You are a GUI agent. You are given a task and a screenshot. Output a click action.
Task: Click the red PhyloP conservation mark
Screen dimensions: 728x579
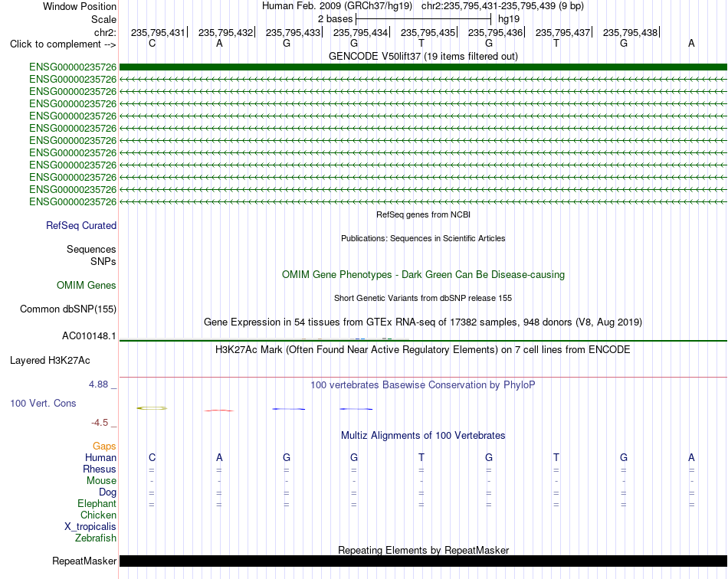click(x=219, y=411)
